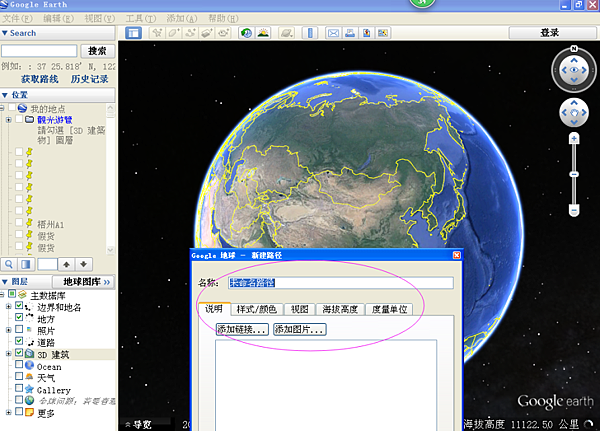Click zoom out minus button

click(574, 211)
